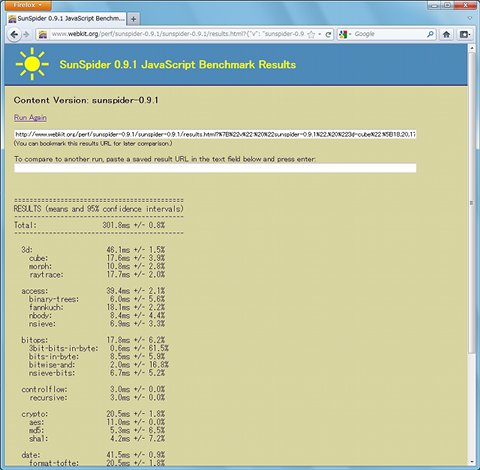
Task: Click the 'binary-trees:' result line
Action: point(97,299)
